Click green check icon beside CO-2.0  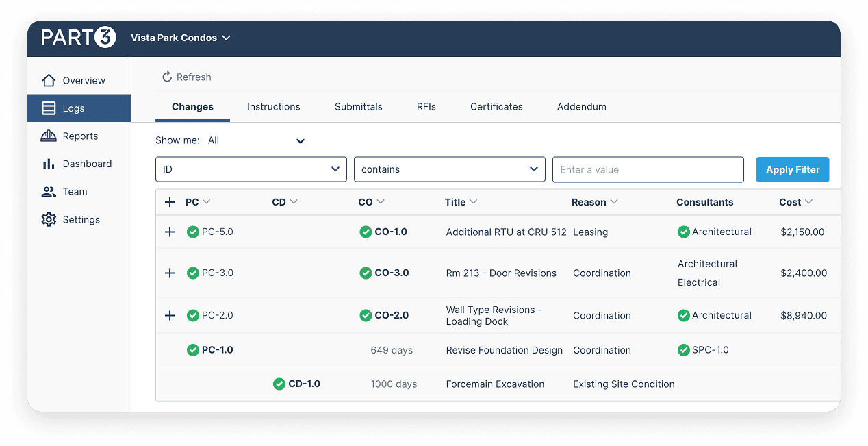pos(366,316)
